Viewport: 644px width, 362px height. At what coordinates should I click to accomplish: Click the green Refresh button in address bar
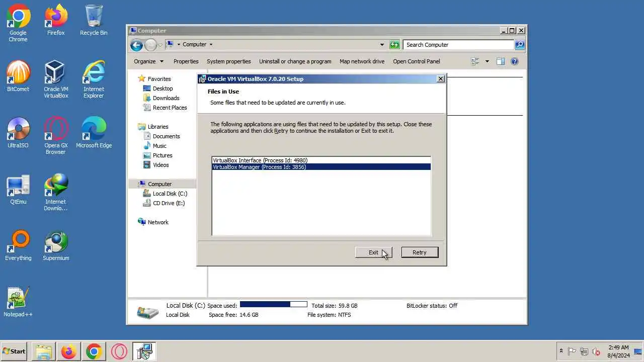[394, 45]
